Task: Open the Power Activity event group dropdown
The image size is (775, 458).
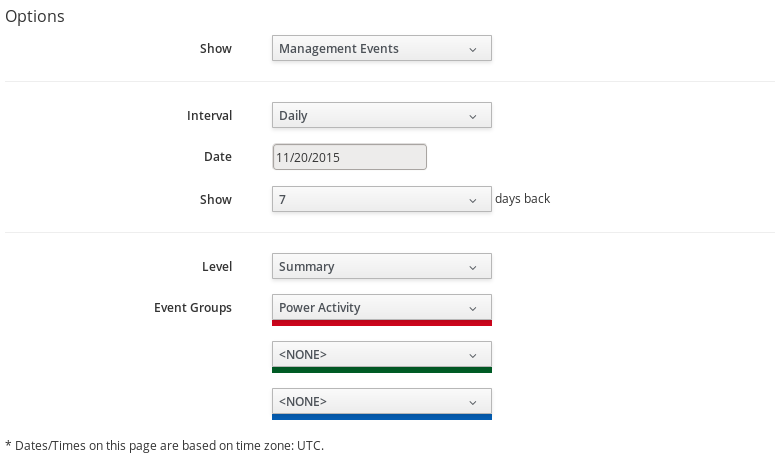Action: (381, 308)
